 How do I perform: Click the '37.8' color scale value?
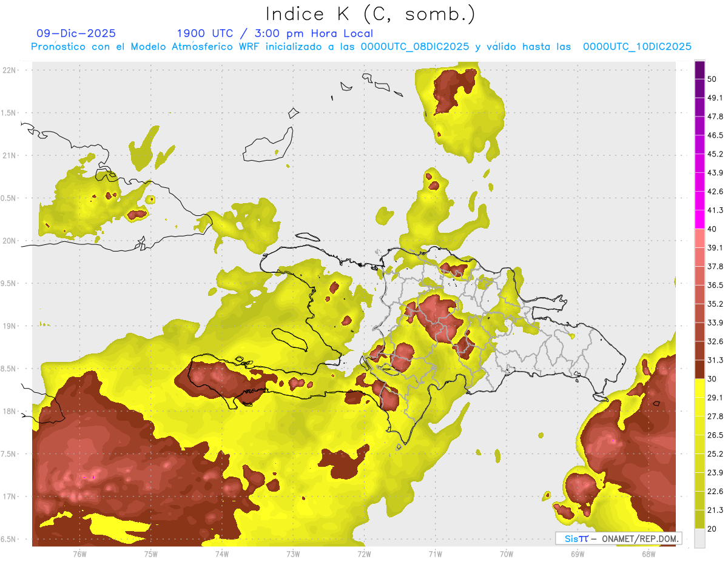[715, 266]
